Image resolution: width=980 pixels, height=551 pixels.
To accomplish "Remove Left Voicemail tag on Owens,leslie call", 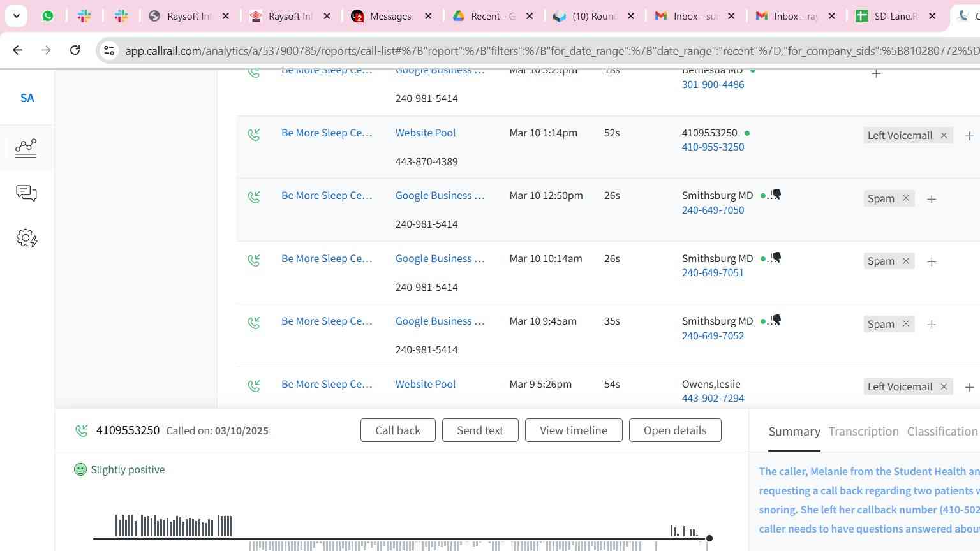I will [x=944, y=386].
